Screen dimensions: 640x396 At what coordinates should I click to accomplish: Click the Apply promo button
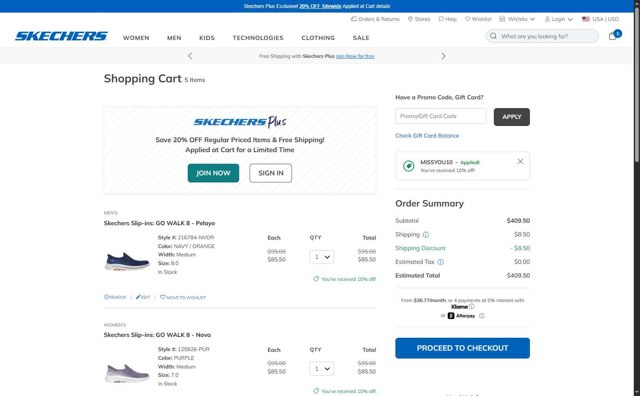(x=511, y=117)
